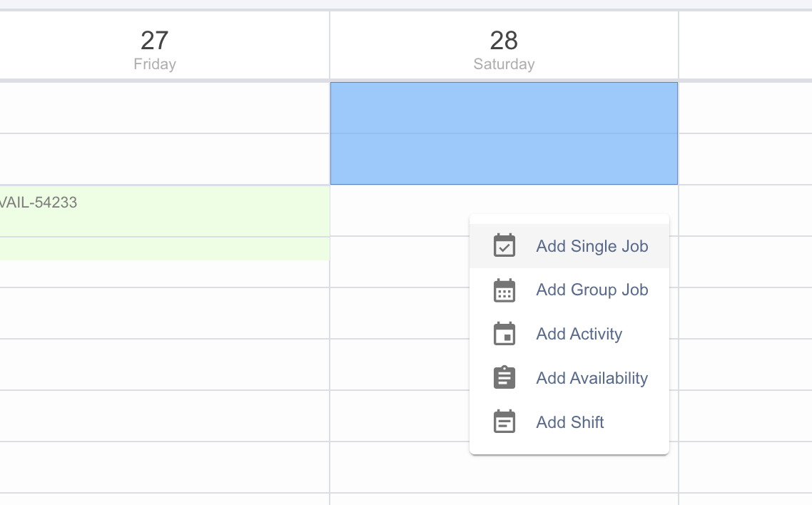
Task: Click lower green portion of Friday availability
Action: click(165, 249)
